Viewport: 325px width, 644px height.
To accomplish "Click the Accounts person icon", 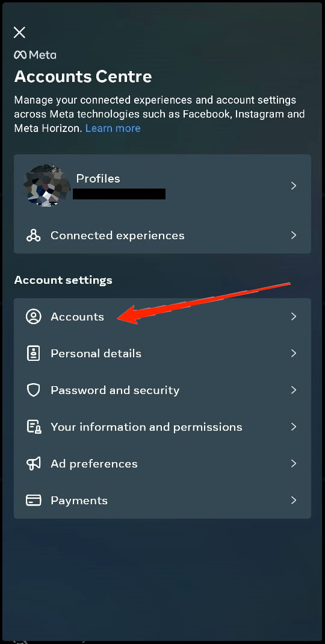I will [33, 317].
